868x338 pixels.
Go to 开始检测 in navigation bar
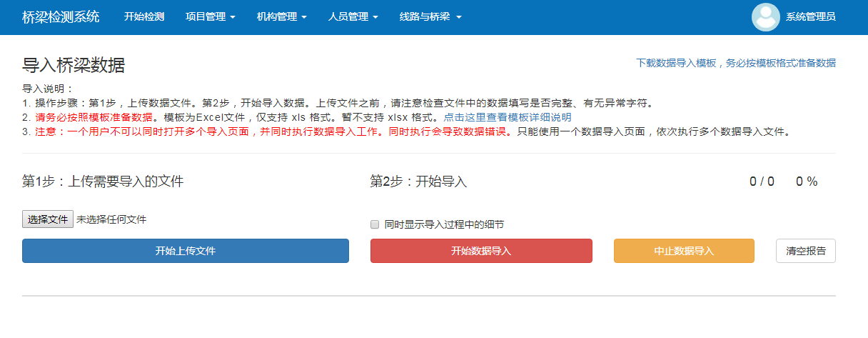click(144, 16)
